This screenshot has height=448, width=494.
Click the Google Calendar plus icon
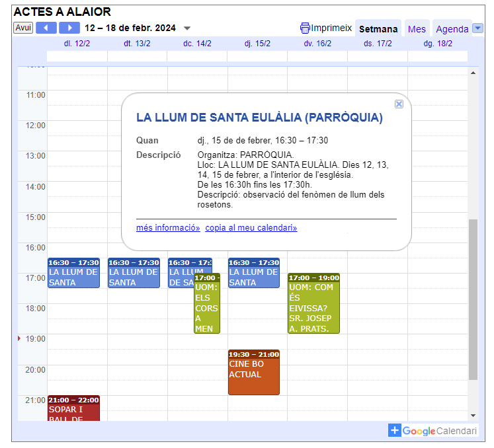point(395,431)
